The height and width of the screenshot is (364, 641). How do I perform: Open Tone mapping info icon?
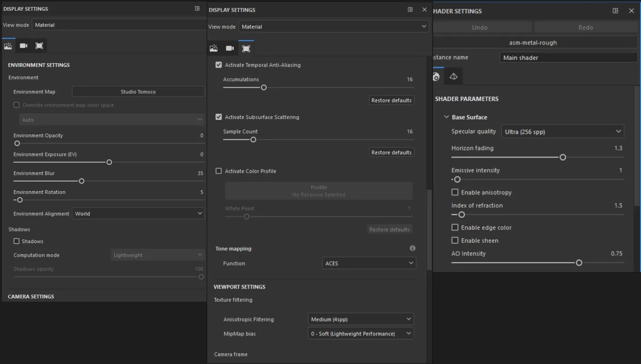click(412, 248)
